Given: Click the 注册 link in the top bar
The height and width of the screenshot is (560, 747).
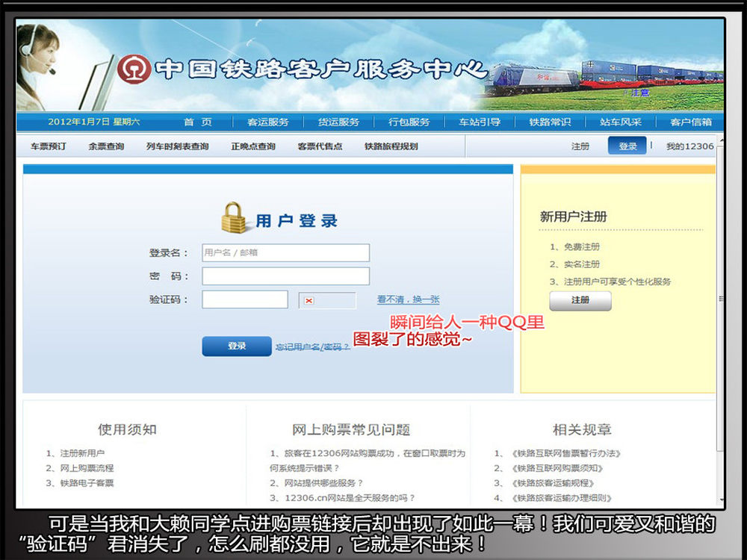Looking at the screenshot, I should click(580, 146).
